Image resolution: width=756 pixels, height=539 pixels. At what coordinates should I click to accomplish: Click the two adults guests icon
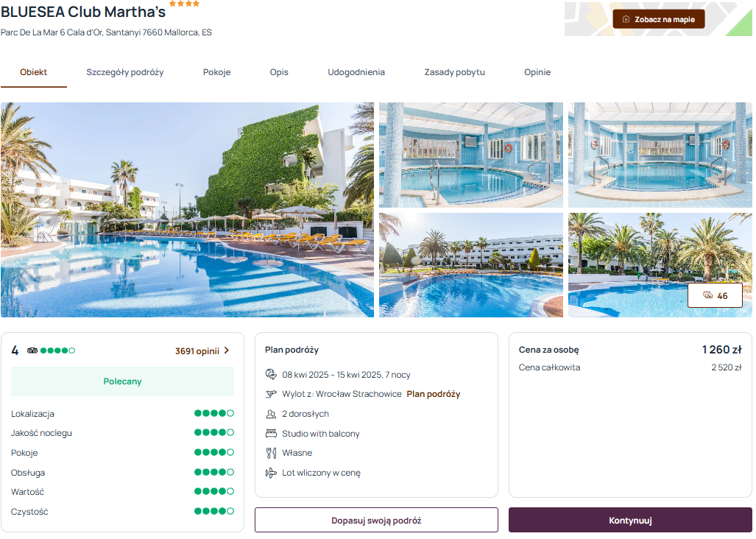pos(272,415)
